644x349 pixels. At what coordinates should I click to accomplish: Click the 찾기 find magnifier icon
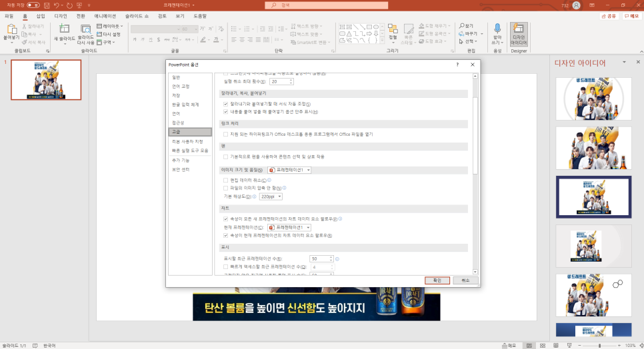click(x=461, y=26)
